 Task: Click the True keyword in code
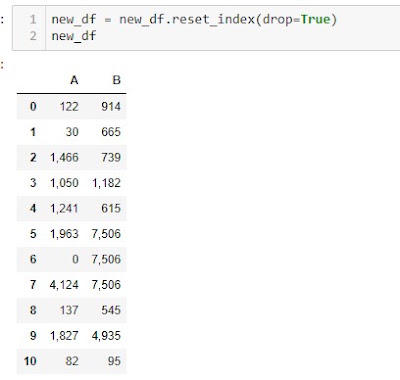coord(315,19)
